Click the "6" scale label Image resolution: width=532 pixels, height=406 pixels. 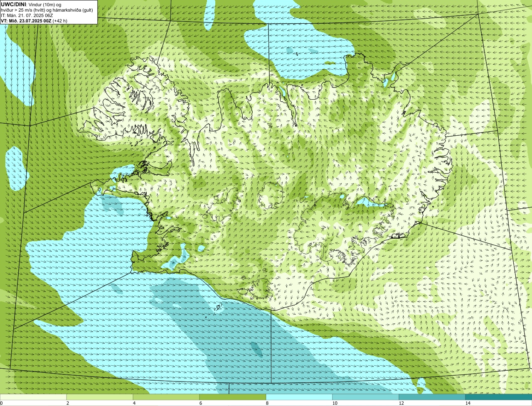[x=201, y=403]
